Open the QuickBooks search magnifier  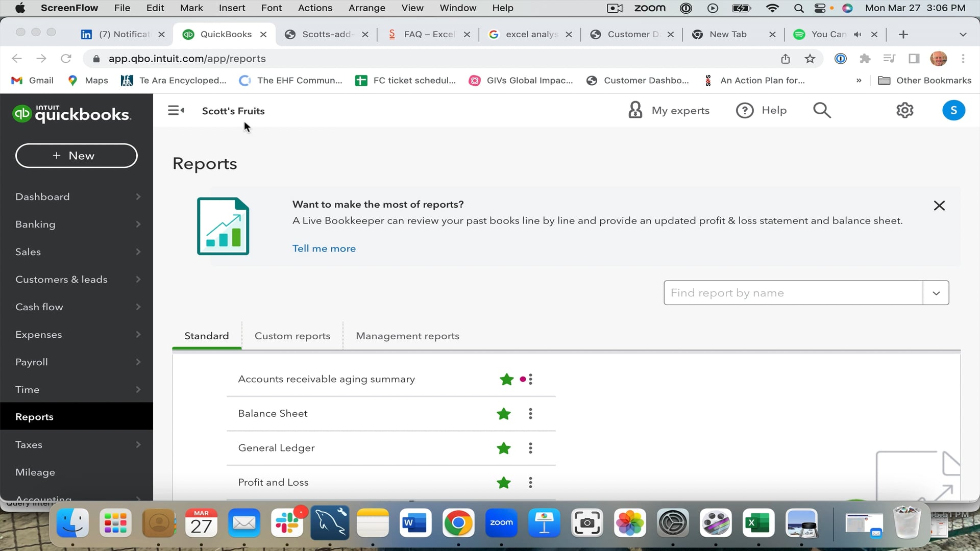(x=822, y=110)
